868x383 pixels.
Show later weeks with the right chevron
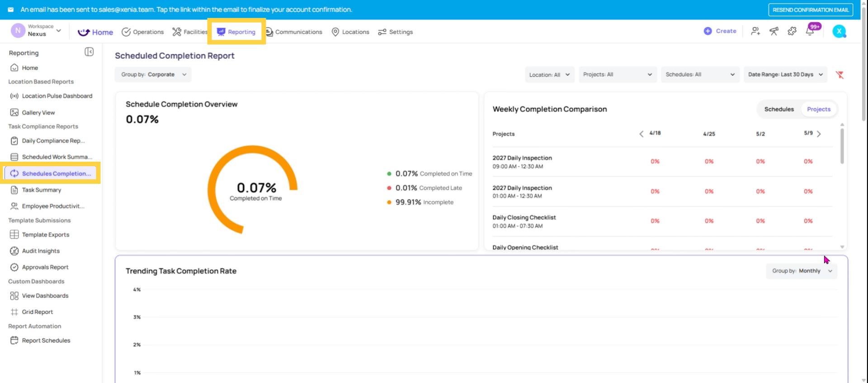pyautogui.click(x=819, y=134)
